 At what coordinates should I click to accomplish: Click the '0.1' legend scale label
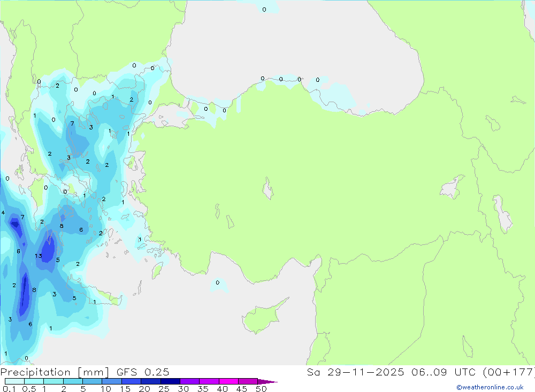click(9, 389)
